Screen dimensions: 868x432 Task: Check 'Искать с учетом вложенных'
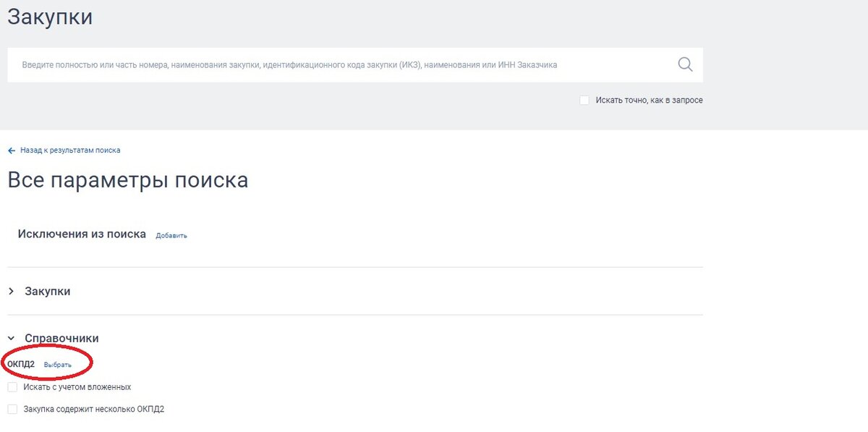point(12,387)
